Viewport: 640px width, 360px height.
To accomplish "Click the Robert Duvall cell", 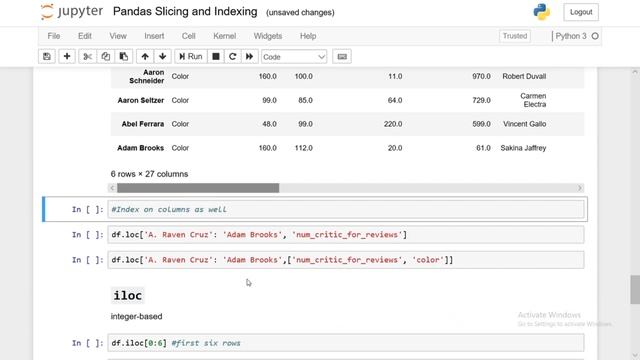I will pyautogui.click(x=524, y=76).
